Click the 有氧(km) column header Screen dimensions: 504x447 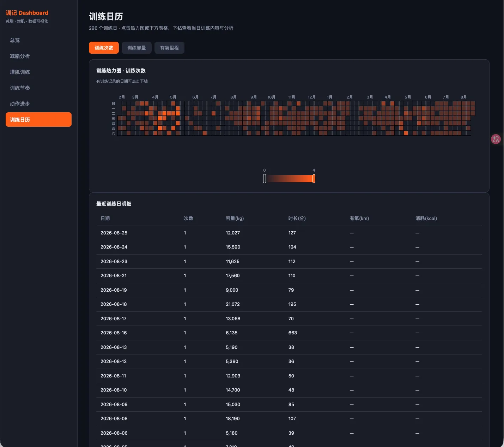click(x=359, y=219)
